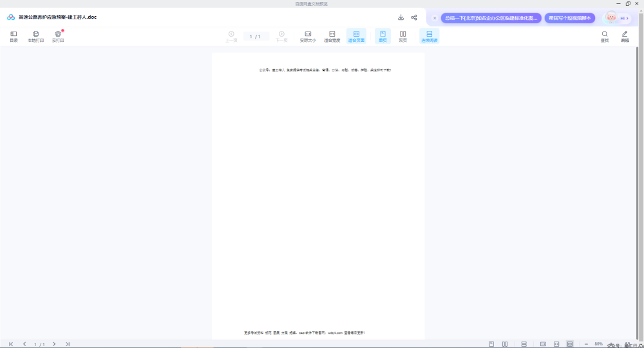Click fit page icon in status bar
The height and width of the screenshot is (348, 644).
pos(570,344)
